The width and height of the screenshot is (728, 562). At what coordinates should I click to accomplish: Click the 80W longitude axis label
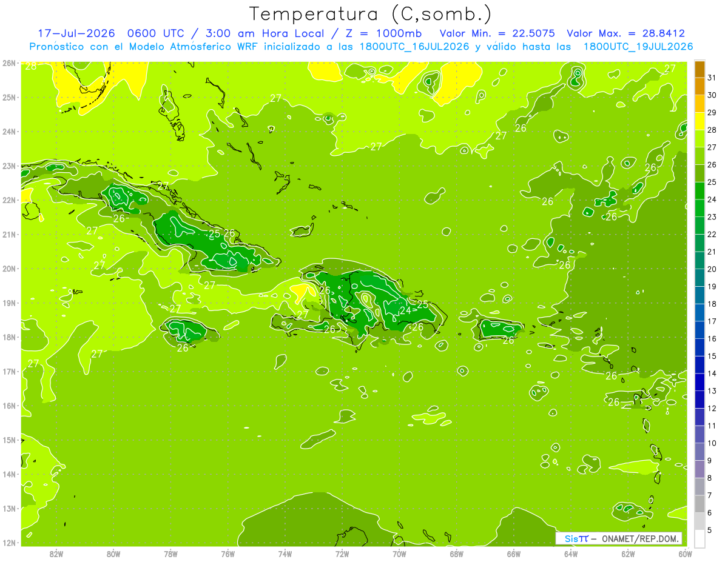pos(113,554)
